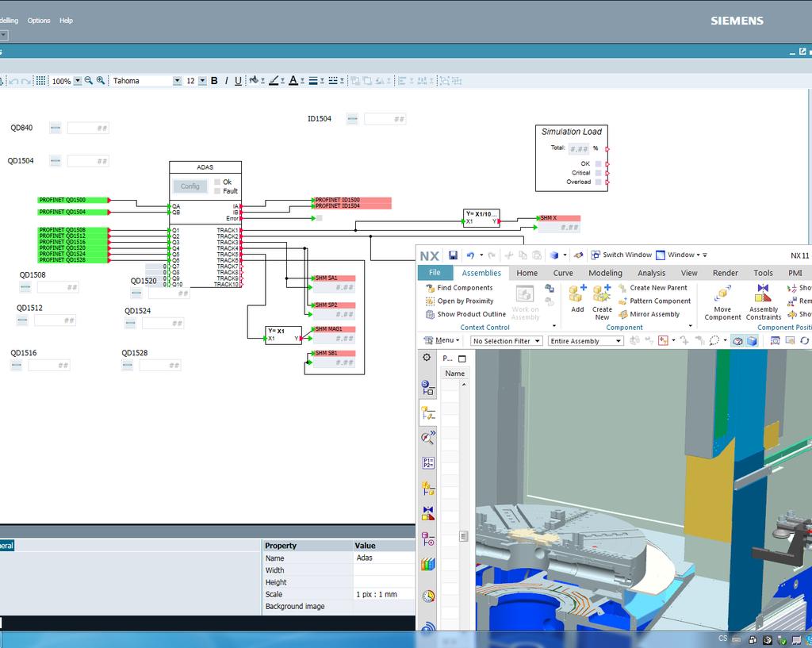Open the Reuse Library books icon
The width and height of the screenshot is (812, 648).
pos(427,564)
